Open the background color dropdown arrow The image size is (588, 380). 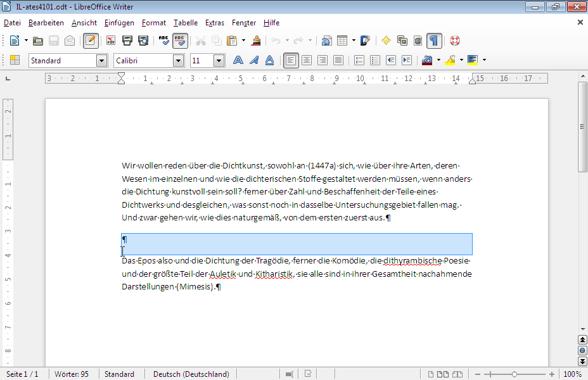coord(484,60)
